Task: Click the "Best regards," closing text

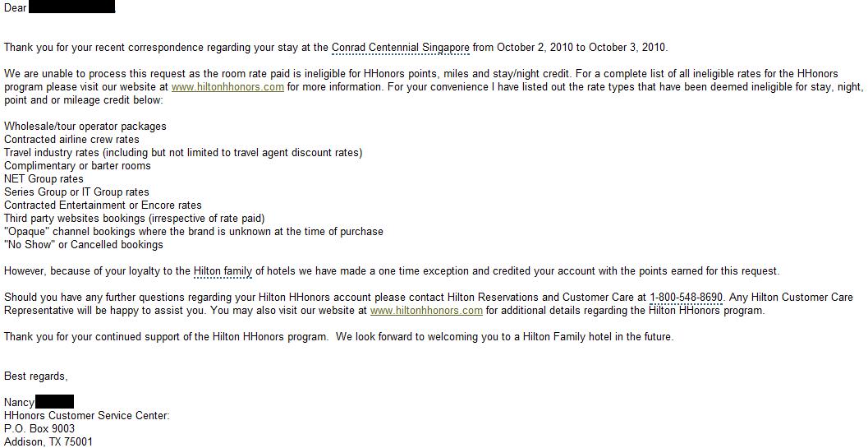Action: click(x=36, y=376)
